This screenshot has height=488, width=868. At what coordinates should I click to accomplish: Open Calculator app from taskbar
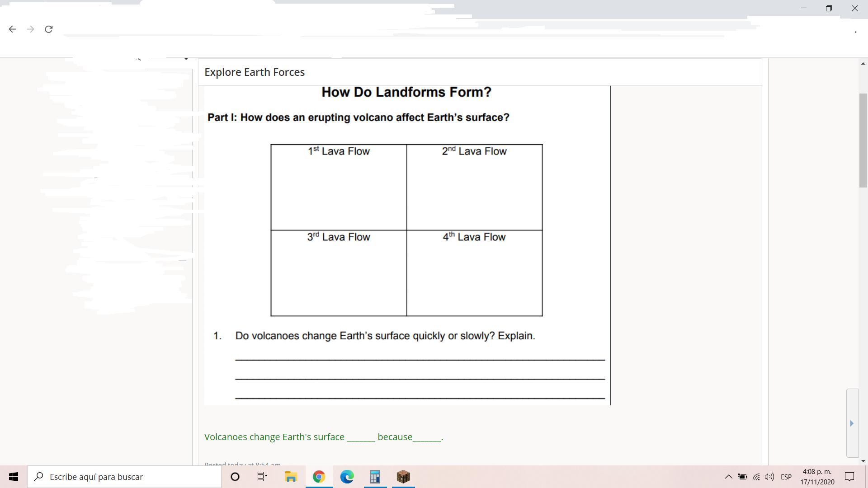375,477
